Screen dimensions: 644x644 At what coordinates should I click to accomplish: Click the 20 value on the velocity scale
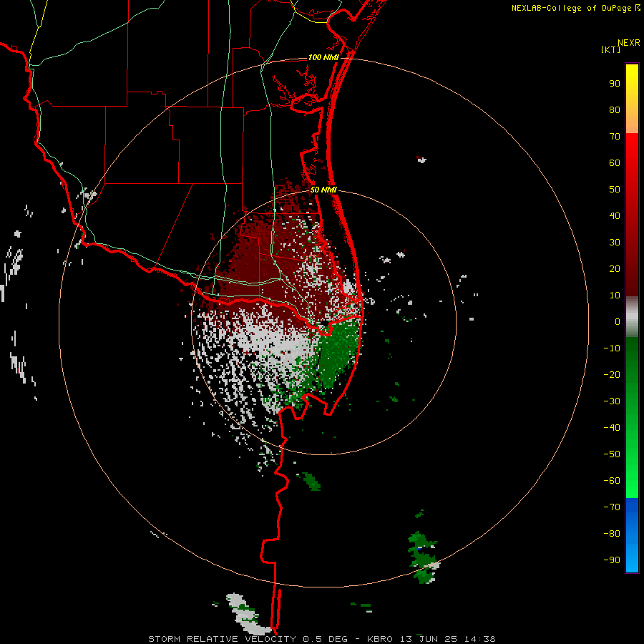(x=615, y=269)
